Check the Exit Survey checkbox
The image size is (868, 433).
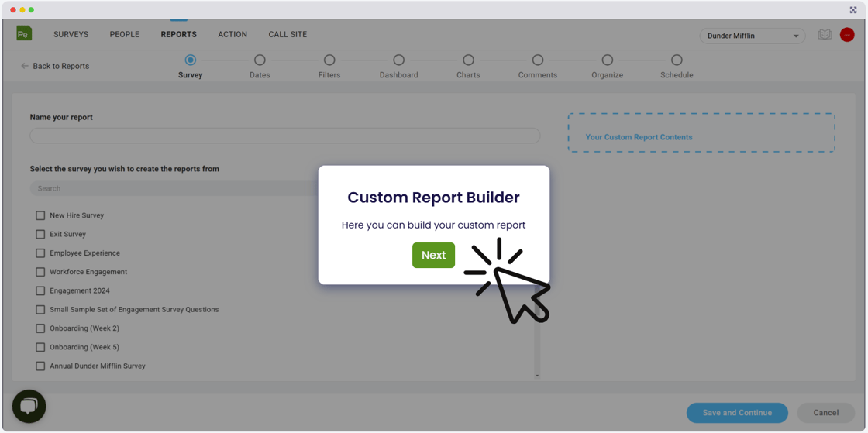click(x=40, y=235)
